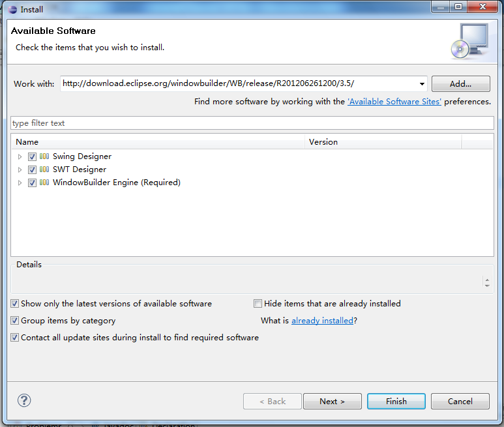Screen dimensions: 504x427
Task: Click the Add... button
Action: coord(460,84)
